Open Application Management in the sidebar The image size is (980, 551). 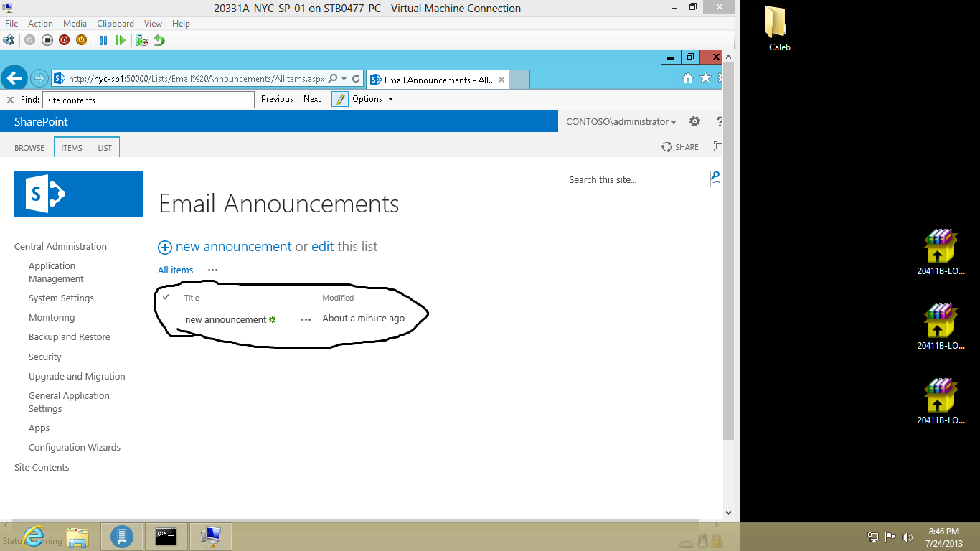tap(56, 272)
